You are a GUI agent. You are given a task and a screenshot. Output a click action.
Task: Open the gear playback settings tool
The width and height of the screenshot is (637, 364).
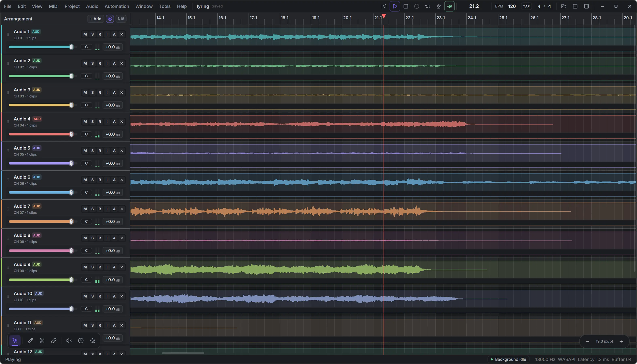click(x=93, y=341)
